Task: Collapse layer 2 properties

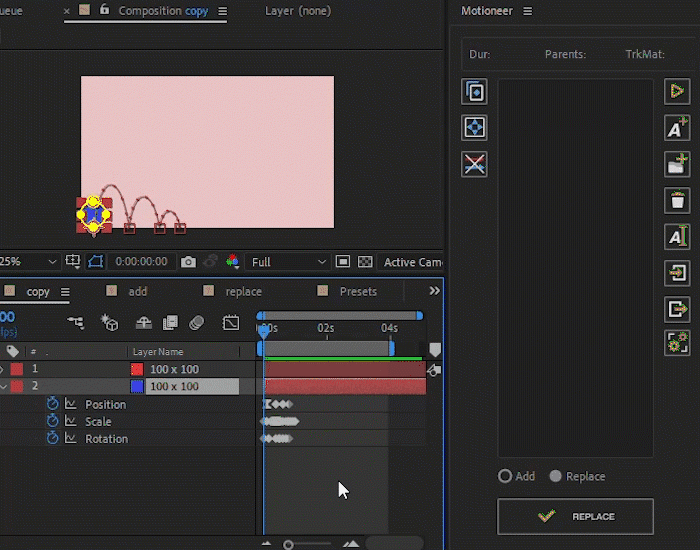Action: pos(3,386)
